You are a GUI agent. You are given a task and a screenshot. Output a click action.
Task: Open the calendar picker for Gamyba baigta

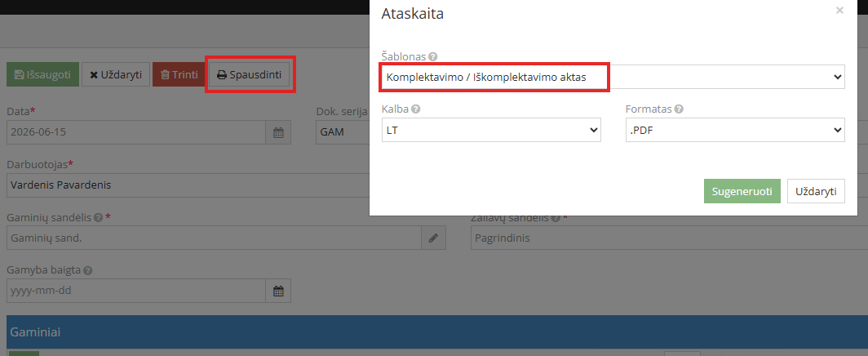tap(278, 291)
